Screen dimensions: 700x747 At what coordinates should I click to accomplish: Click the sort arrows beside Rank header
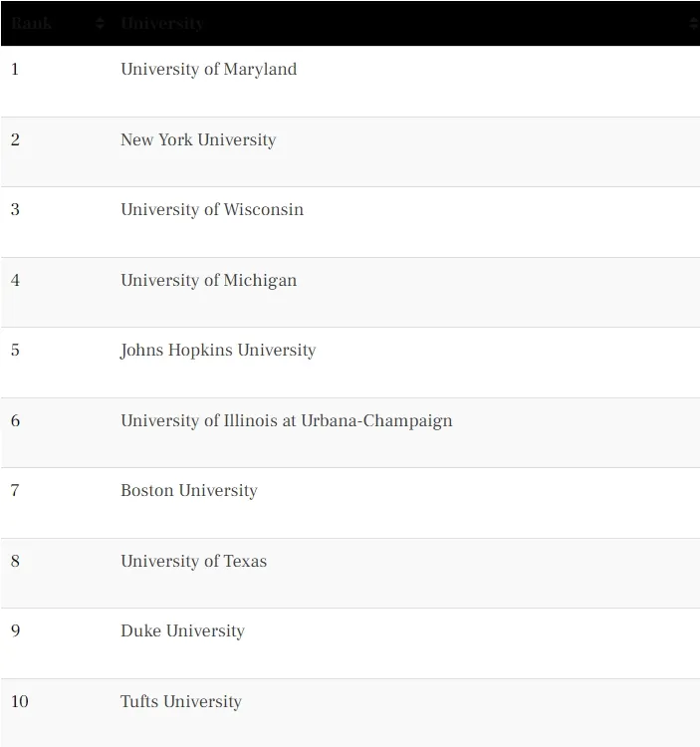tap(100, 23)
